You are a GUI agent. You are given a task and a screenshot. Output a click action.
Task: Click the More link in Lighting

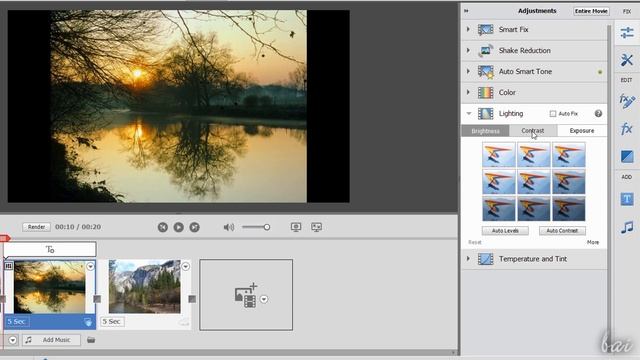click(x=593, y=242)
